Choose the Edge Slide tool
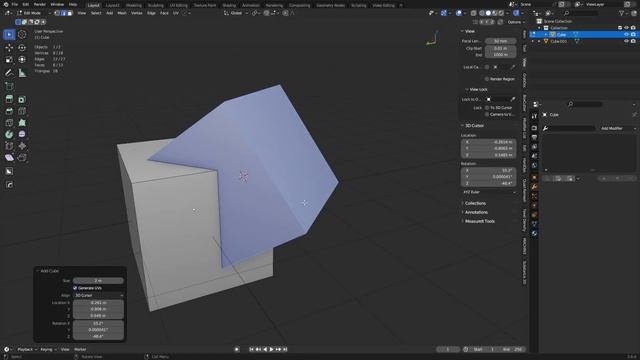 pyautogui.click(x=9, y=146)
